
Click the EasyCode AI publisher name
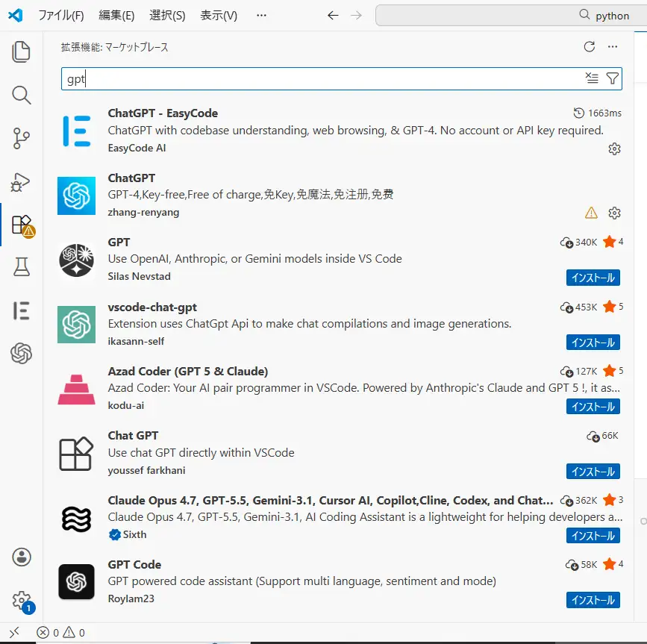[137, 148]
